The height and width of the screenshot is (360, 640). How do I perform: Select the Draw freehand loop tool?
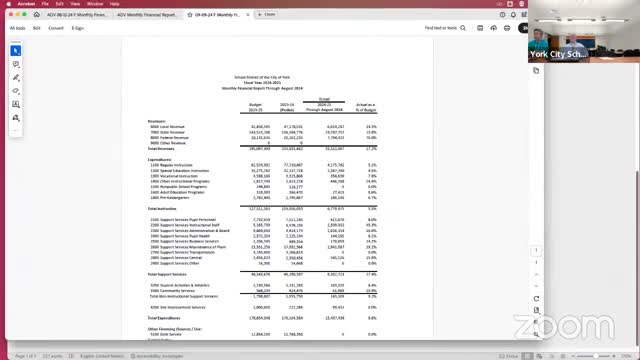pos(16,91)
